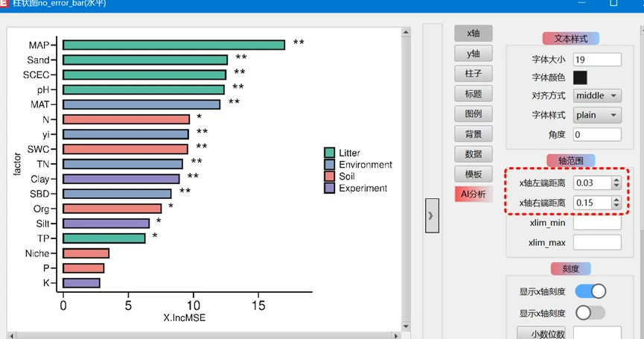Click the chart panel scrollbar up arrow
The image size is (644, 339).
point(406,33)
